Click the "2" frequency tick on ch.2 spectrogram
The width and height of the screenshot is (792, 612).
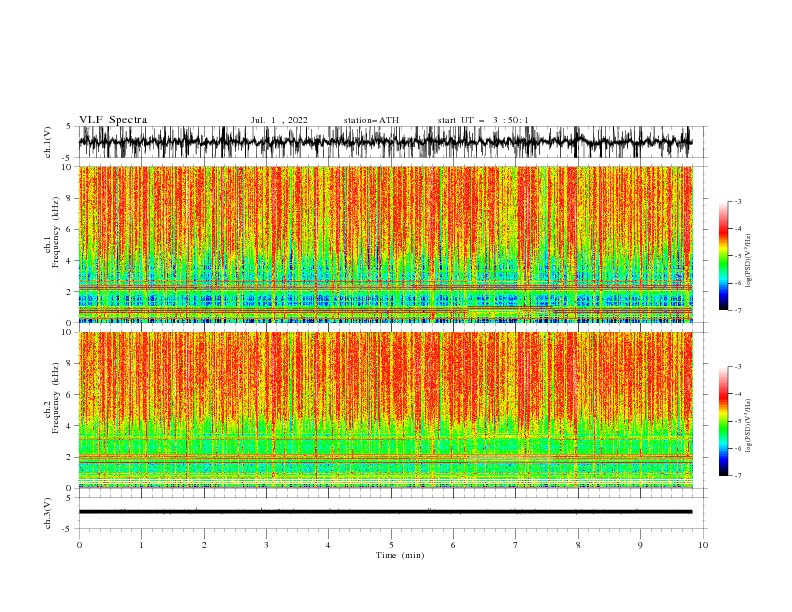coord(69,457)
